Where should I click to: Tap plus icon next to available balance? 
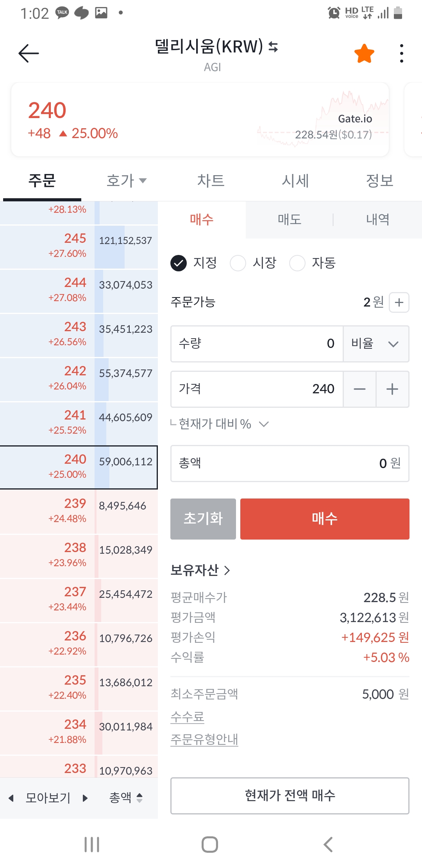point(399,302)
